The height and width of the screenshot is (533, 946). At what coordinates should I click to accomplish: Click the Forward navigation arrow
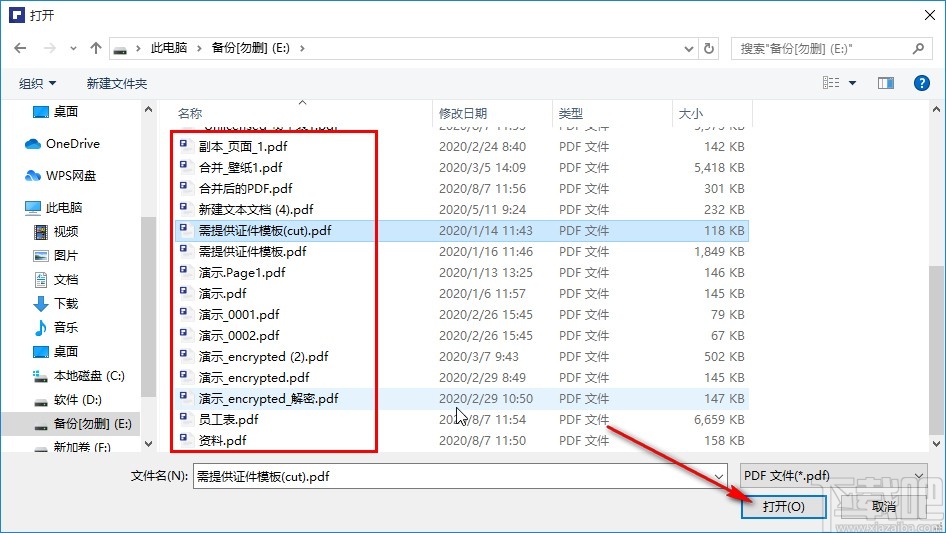(x=49, y=48)
